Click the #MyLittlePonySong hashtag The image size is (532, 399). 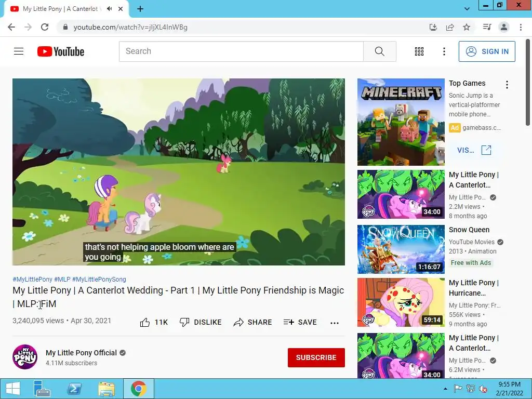coord(99,279)
